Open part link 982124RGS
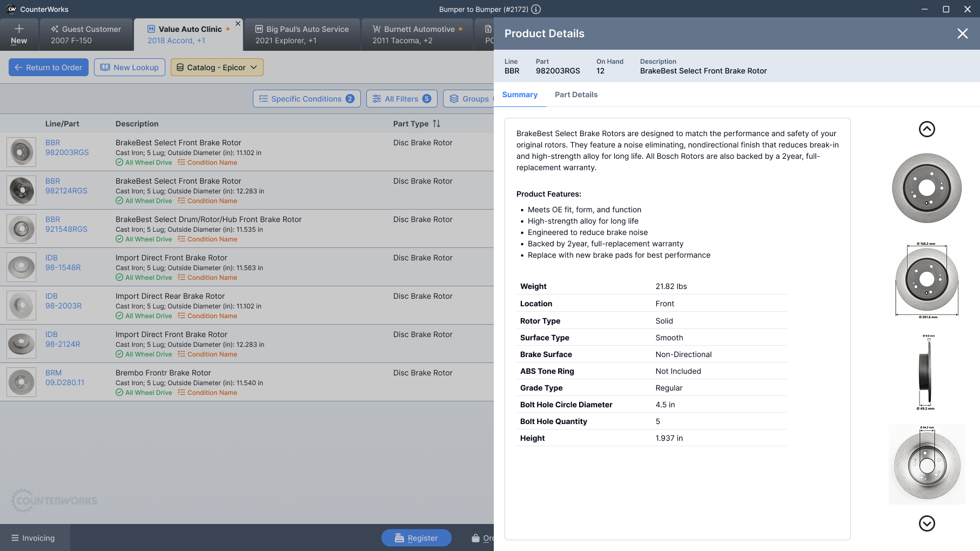This screenshot has height=551, width=980. coord(66,191)
